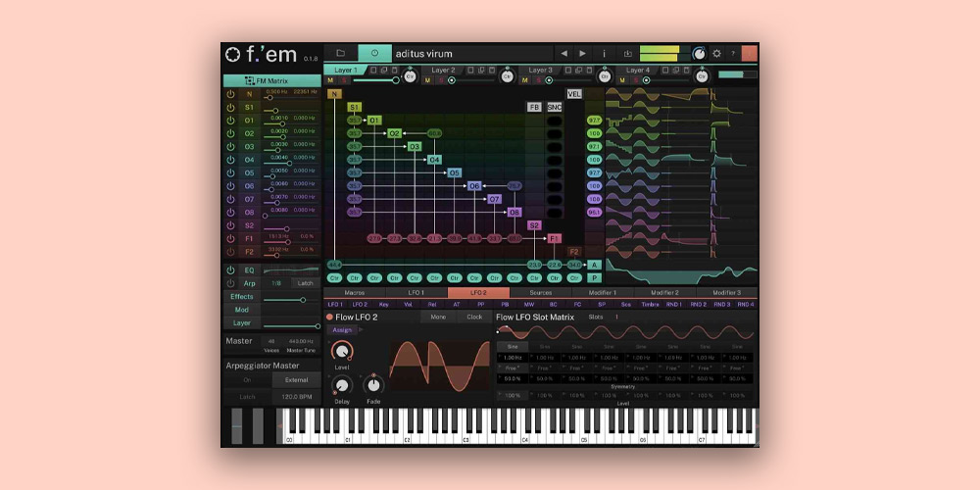Open the preset browser folder icon
980x490 pixels.
coord(340,53)
